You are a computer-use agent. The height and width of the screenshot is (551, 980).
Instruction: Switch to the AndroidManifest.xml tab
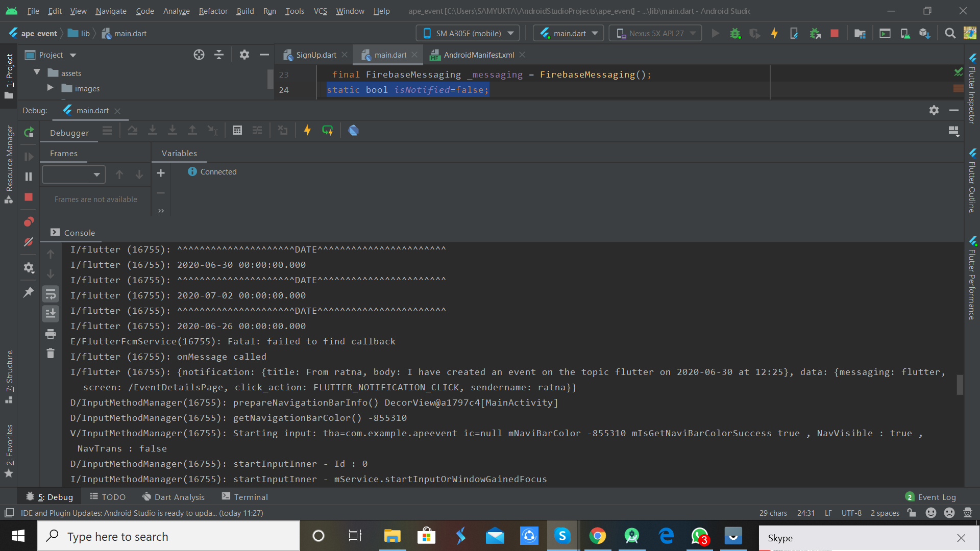(x=478, y=55)
